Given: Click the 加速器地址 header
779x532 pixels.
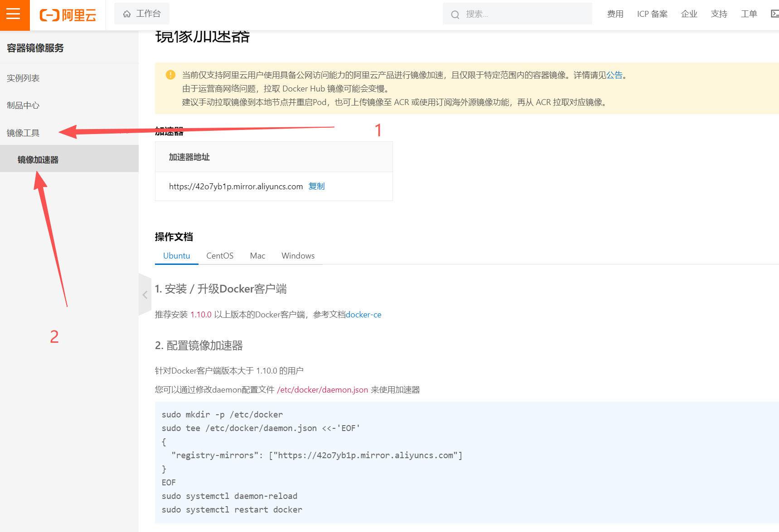Looking at the screenshot, I should click(x=189, y=157).
